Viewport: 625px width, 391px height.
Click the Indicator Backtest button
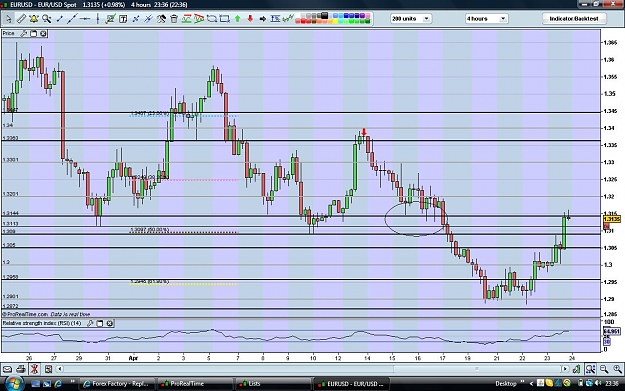574,19
